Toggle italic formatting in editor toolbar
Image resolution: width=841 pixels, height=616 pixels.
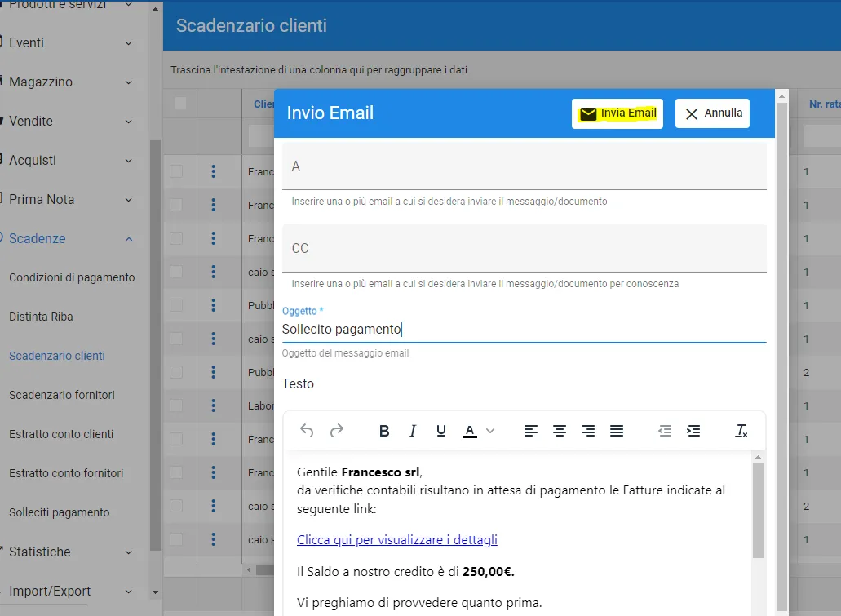pos(413,431)
